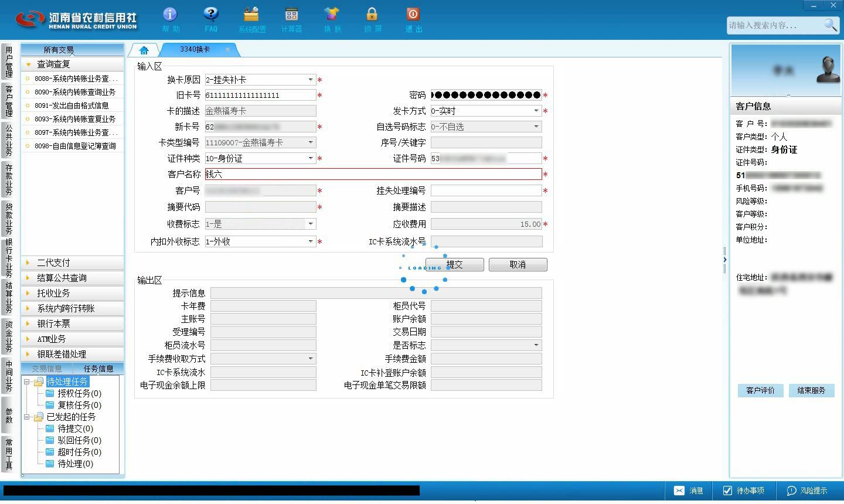The width and height of the screenshot is (844, 504).
Task: Expand the 托收业务 section
Action: tap(73, 293)
